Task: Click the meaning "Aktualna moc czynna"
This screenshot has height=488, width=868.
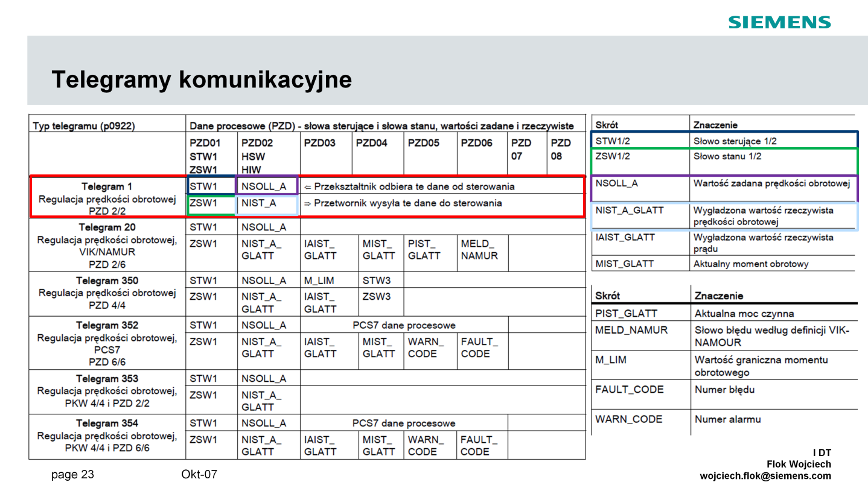Action: [x=744, y=314]
